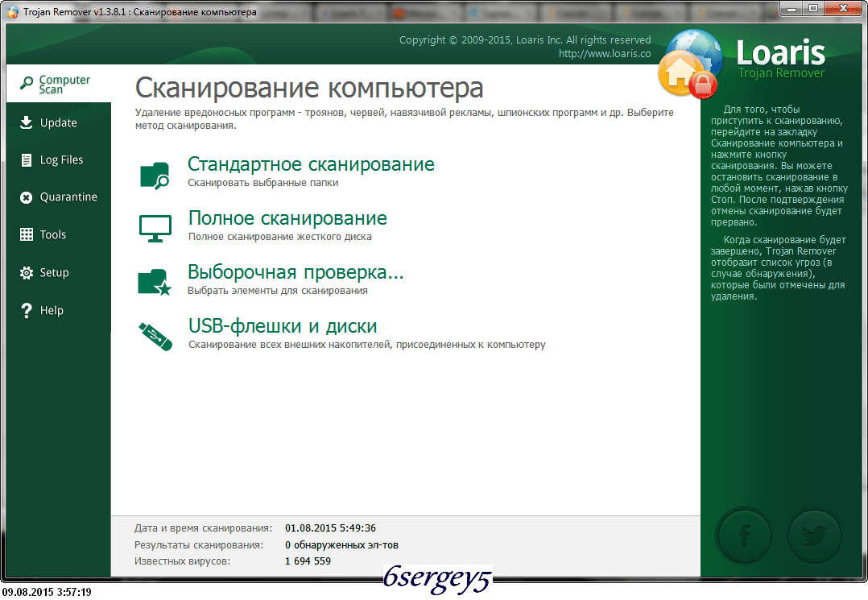Click the 'Сканирование всех внешних накопителей' description
The height and width of the screenshot is (600, 868).
coord(367,344)
